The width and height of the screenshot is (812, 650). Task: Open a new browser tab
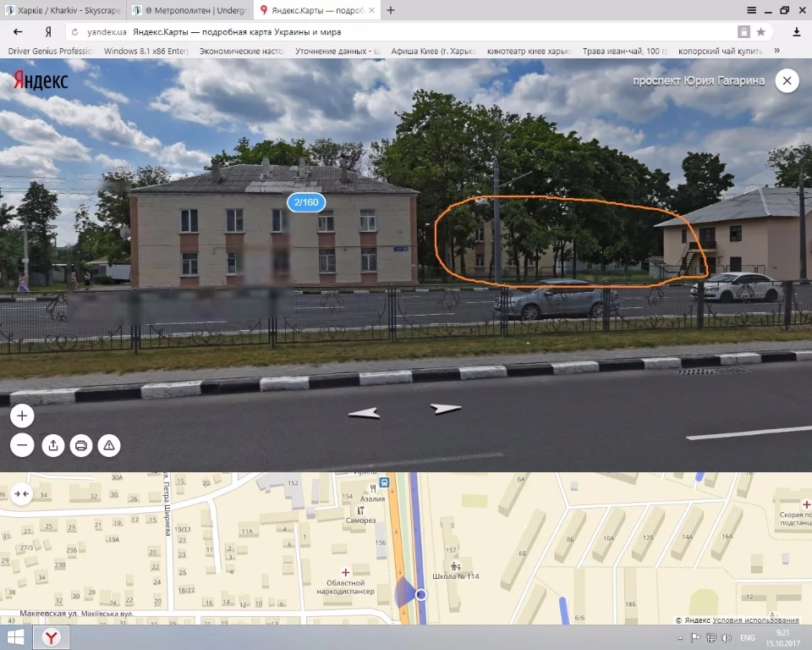click(x=391, y=10)
